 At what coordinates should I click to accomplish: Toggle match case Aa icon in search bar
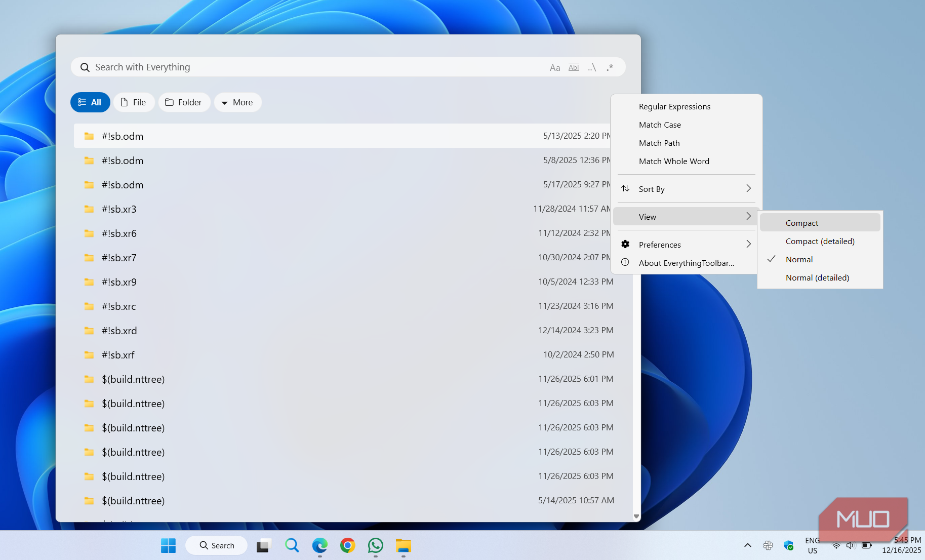[x=555, y=67]
